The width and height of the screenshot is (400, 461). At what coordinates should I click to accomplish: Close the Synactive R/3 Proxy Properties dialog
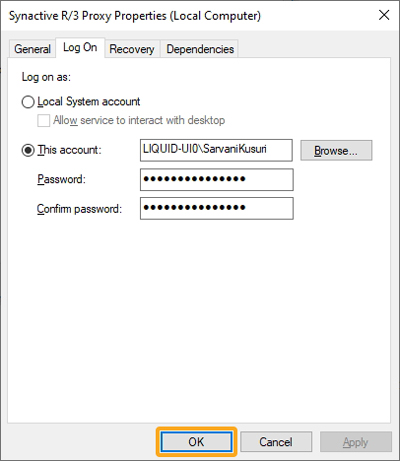[x=384, y=15]
